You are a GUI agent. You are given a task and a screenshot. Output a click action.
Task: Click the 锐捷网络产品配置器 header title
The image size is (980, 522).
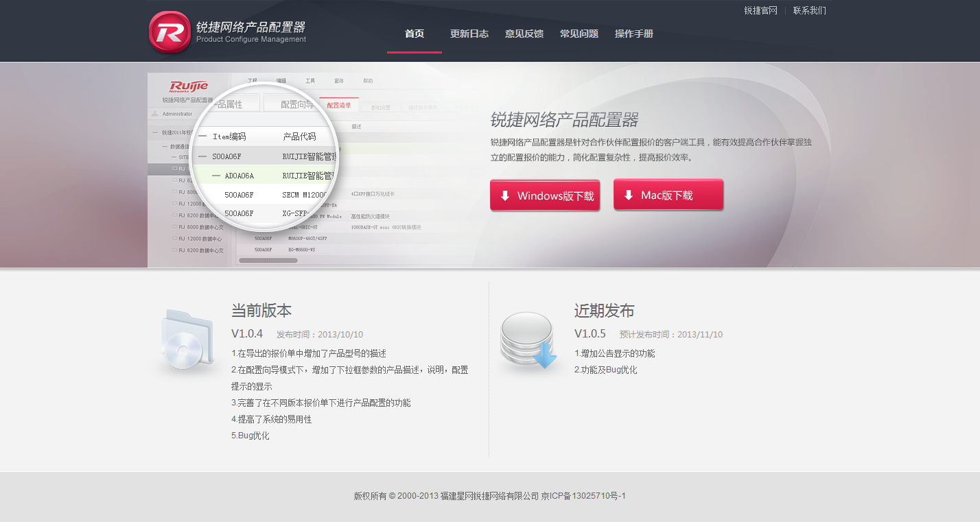[250, 27]
